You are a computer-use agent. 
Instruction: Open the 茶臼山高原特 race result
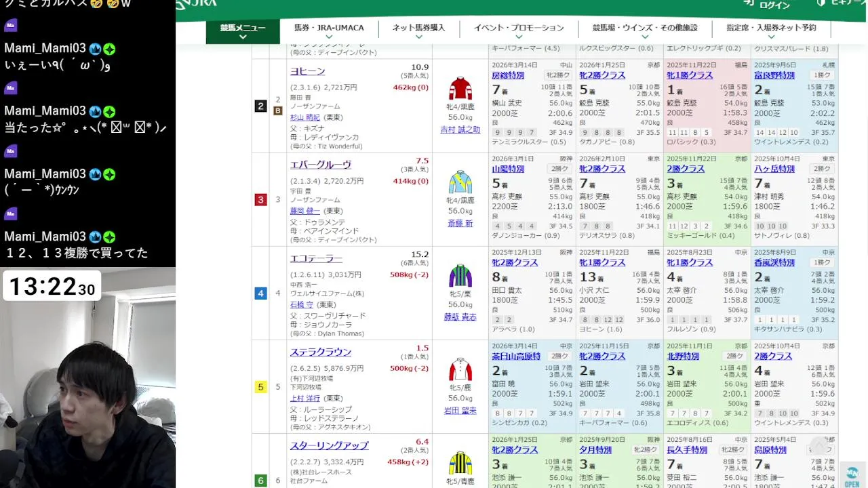click(x=516, y=356)
